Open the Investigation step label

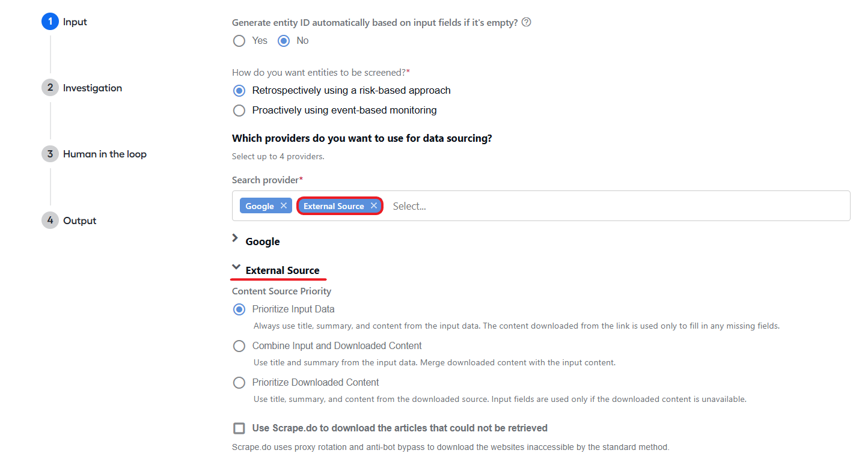(x=93, y=88)
